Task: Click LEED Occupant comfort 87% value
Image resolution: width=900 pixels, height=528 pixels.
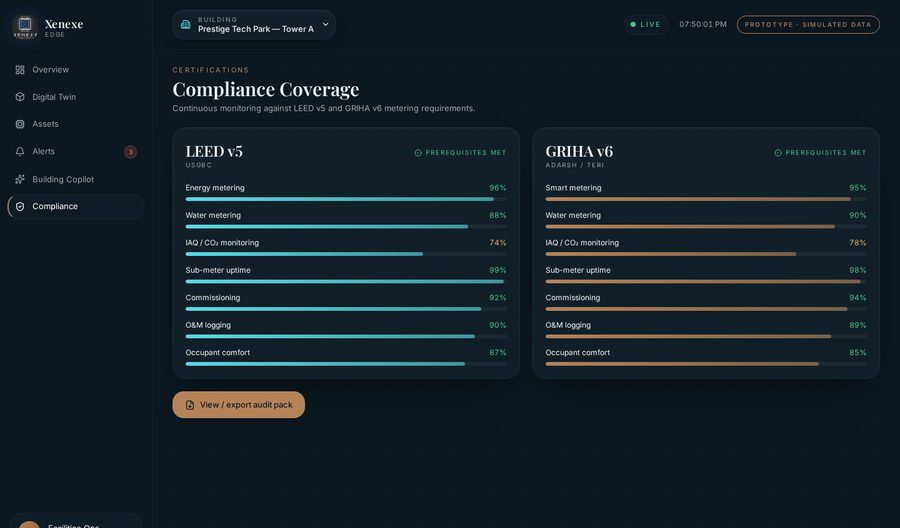Action: (498, 353)
